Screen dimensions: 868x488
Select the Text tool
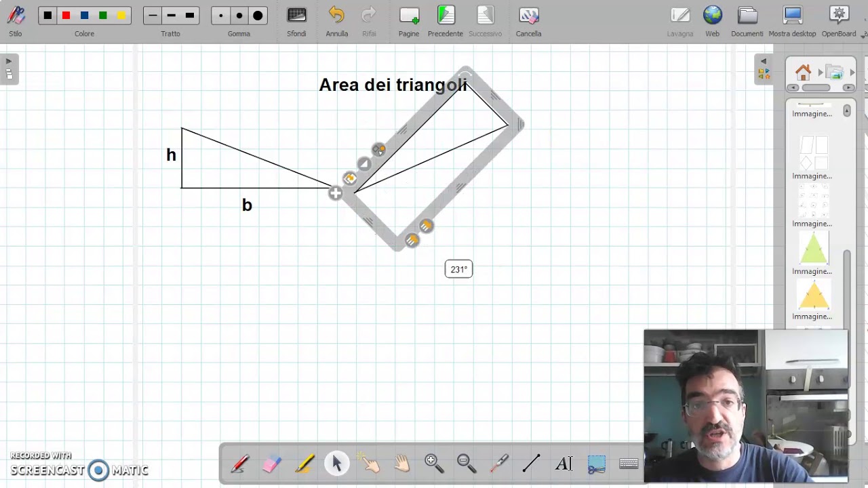(564, 464)
